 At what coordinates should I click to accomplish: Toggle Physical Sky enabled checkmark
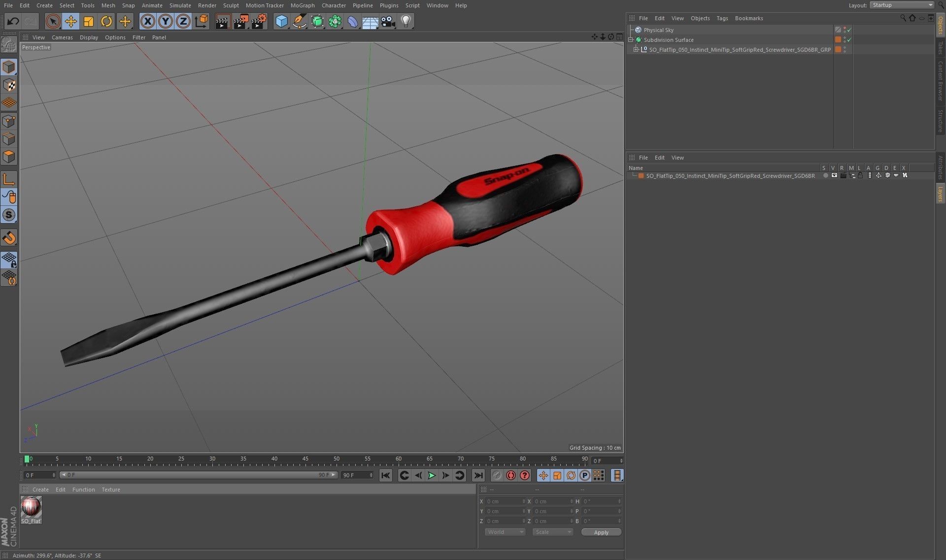point(849,30)
